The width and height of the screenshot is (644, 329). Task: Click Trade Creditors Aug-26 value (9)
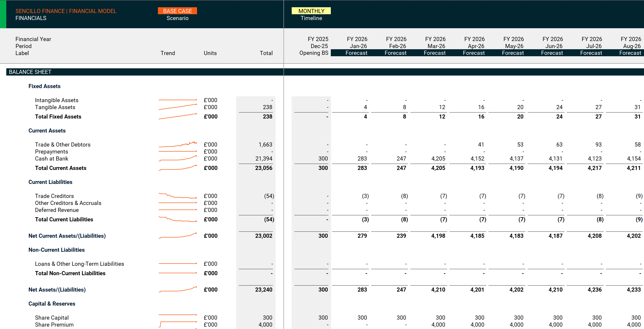[639, 196]
